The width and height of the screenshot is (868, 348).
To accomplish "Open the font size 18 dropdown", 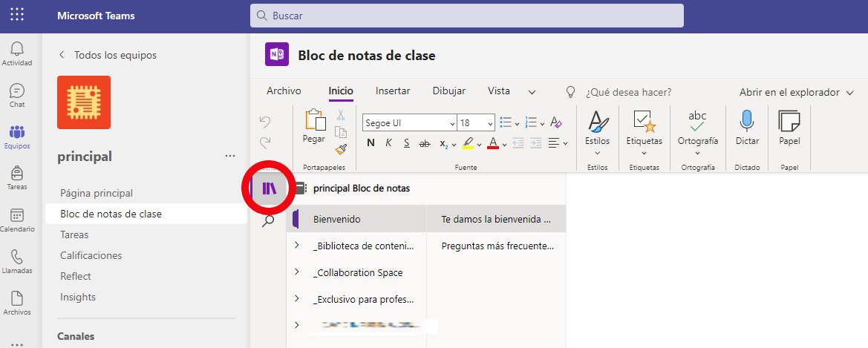I will point(490,123).
